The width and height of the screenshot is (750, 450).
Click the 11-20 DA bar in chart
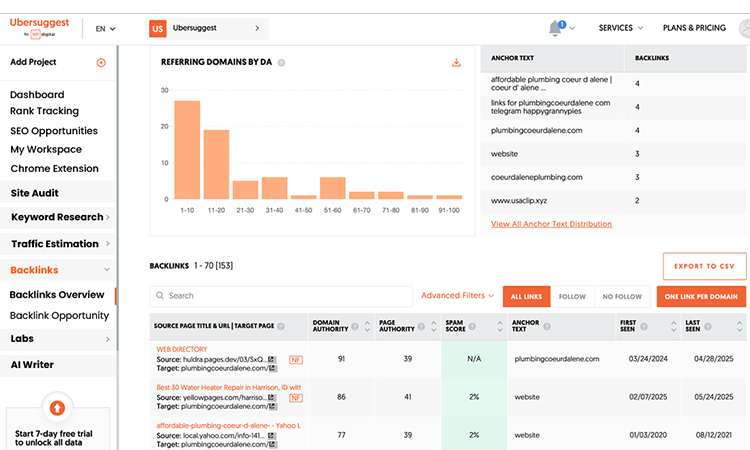point(216,165)
